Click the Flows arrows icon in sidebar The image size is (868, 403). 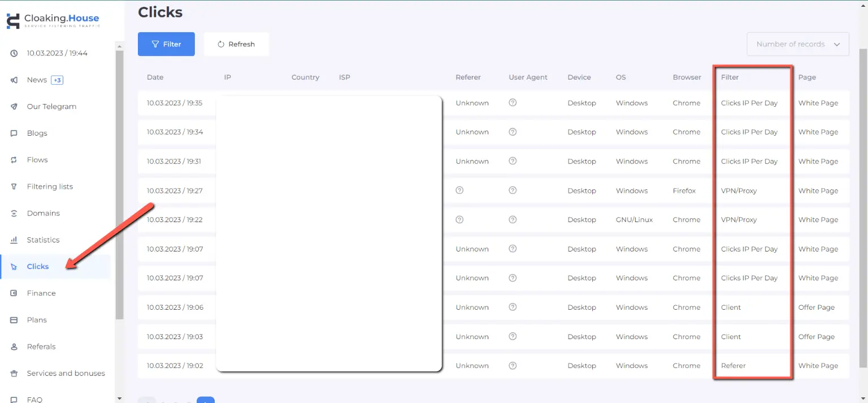[x=14, y=160]
